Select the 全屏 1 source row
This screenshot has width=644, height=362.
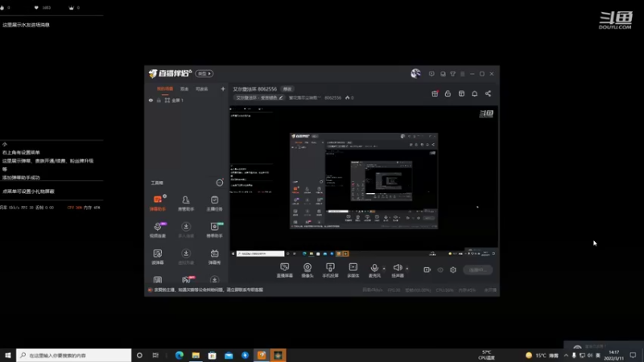[x=187, y=100]
